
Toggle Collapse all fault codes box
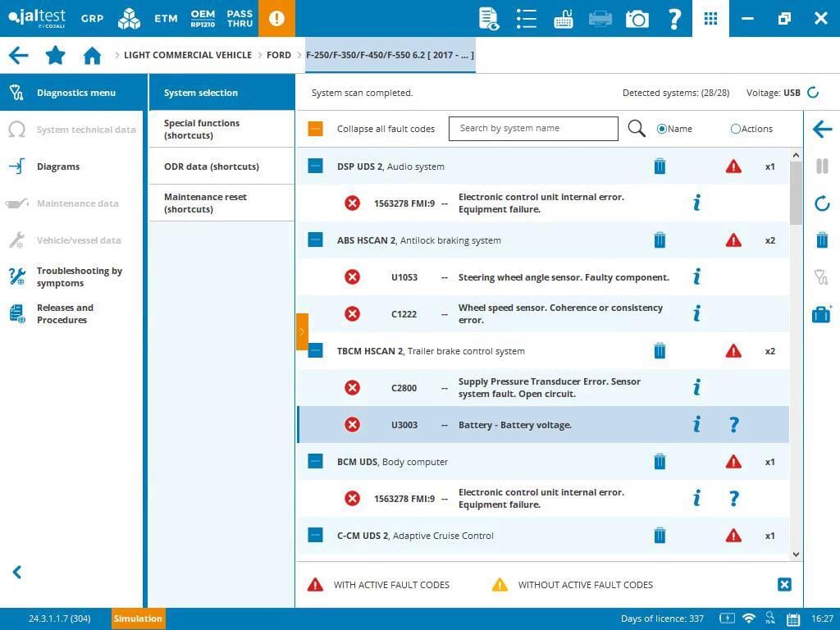point(316,129)
